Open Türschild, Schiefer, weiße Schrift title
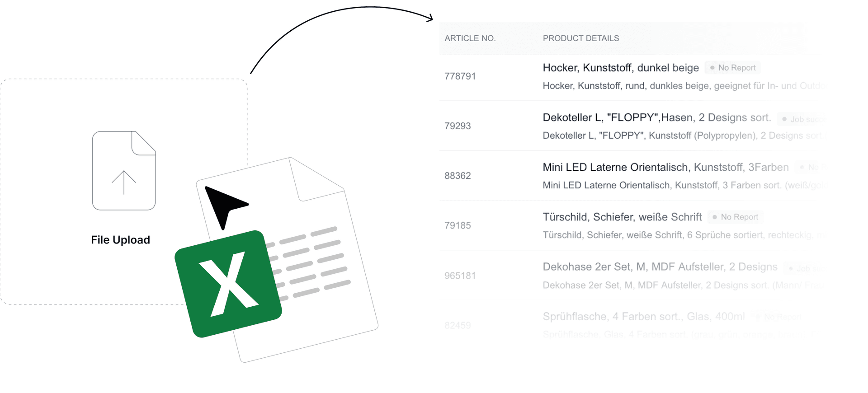This screenshot has height=393, width=868. pos(622,217)
